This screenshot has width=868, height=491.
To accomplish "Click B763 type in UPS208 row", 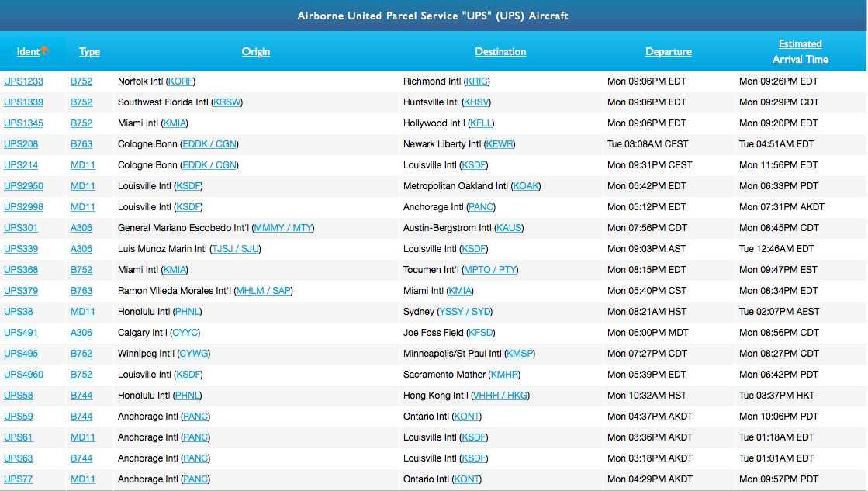I will click(x=81, y=144).
